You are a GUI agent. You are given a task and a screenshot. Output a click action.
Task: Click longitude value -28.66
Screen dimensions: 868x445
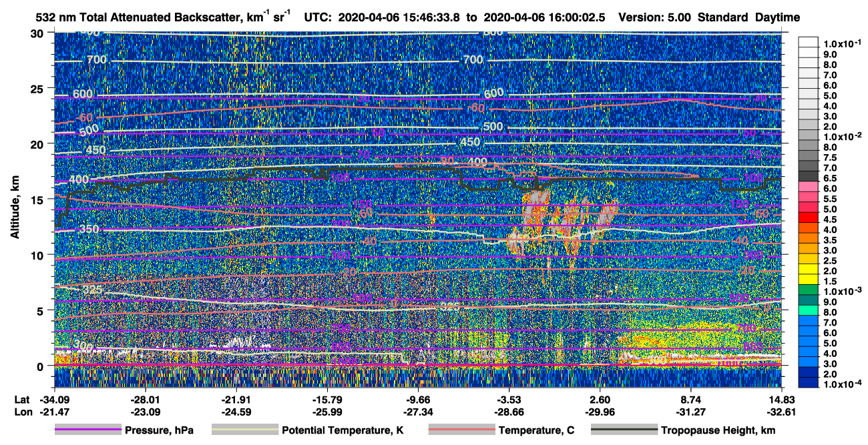pos(509,412)
